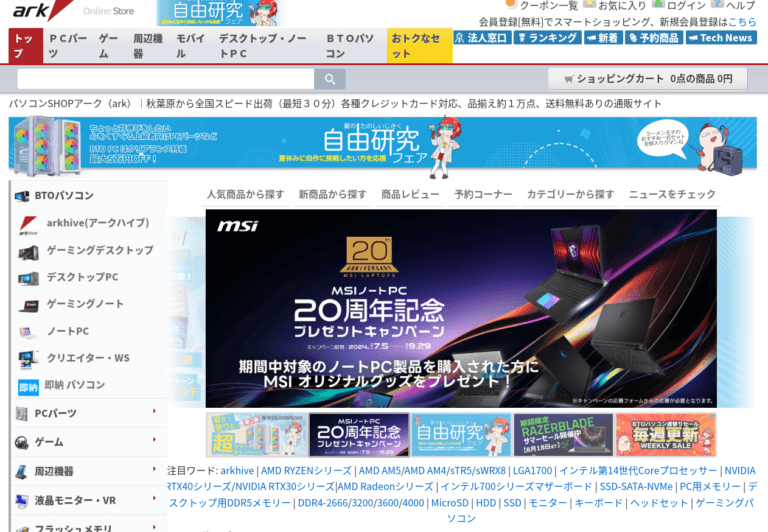Click the ゲーミングデスクトップ tower icon
Screen dimensions: 768x532
pos(28,253)
